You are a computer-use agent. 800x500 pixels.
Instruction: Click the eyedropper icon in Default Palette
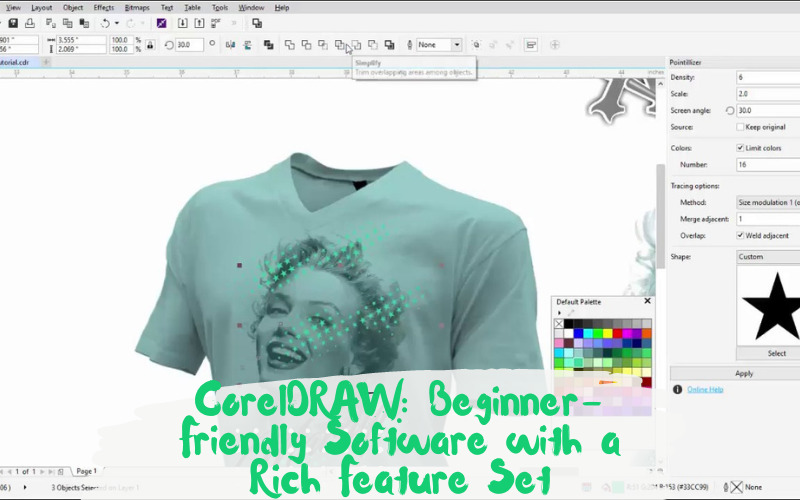570,313
